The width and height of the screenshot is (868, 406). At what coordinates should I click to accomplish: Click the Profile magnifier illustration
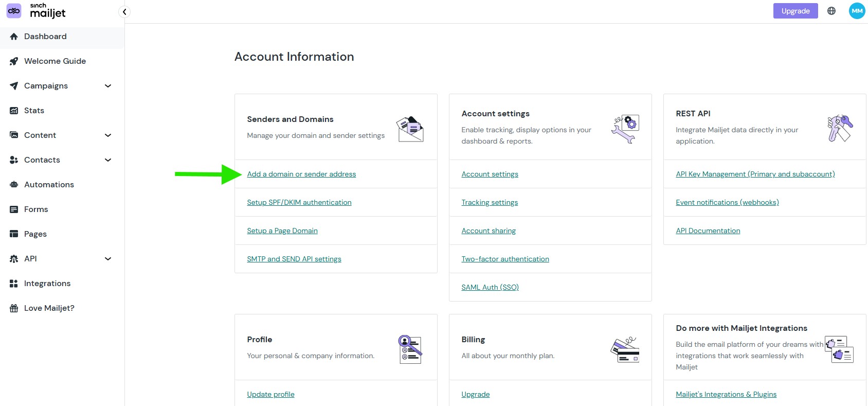[x=410, y=349]
